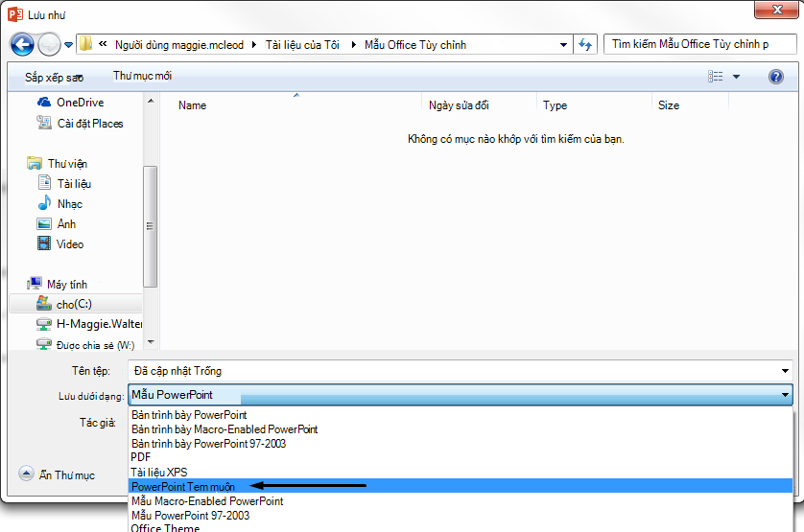Close the Lưu như dialog
This screenshot has width=804, height=532.
tap(776, 10)
